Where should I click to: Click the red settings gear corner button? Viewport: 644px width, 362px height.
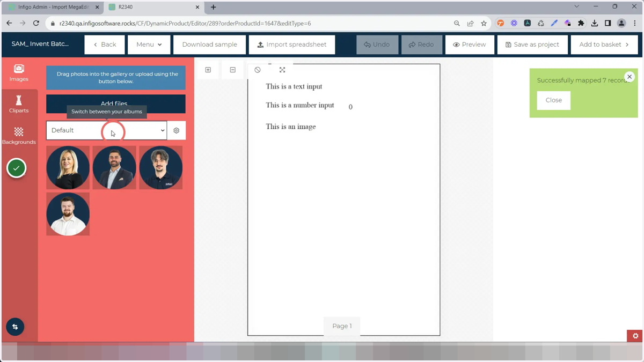[x=635, y=336]
